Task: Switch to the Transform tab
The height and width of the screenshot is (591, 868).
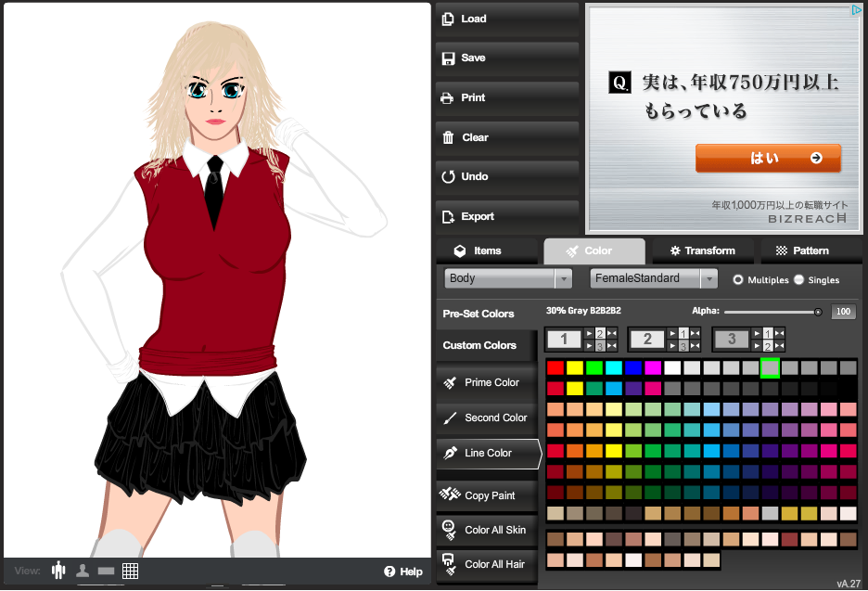Action: click(x=701, y=251)
